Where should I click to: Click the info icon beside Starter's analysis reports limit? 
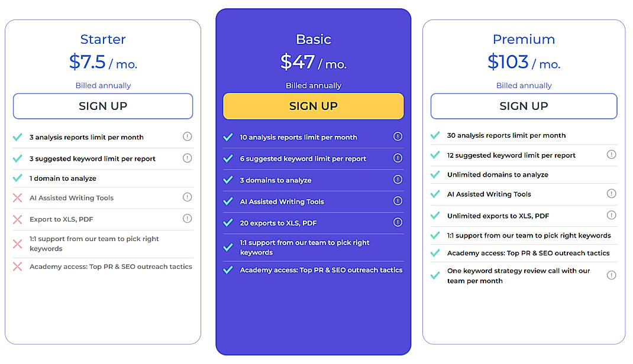click(x=188, y=136)
